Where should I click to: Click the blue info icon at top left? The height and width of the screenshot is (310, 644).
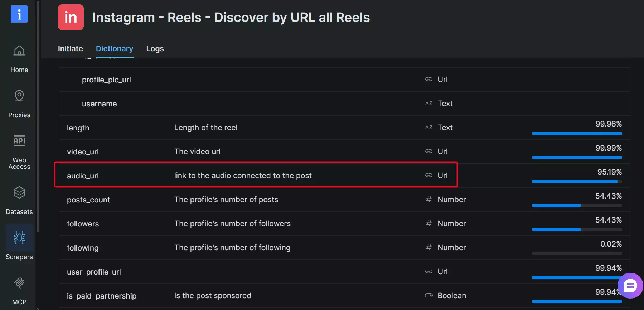tap(18, 14)
